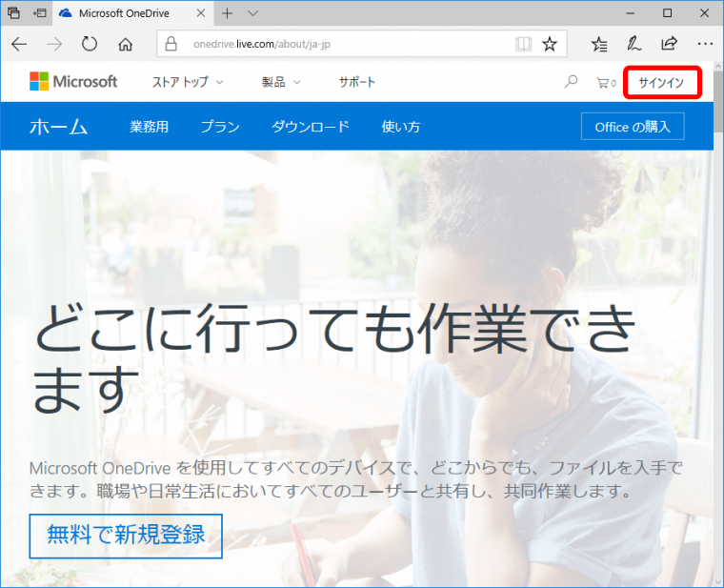Go back to the previous page
Screen dimensions: 724x588
[x=19, y=45]
